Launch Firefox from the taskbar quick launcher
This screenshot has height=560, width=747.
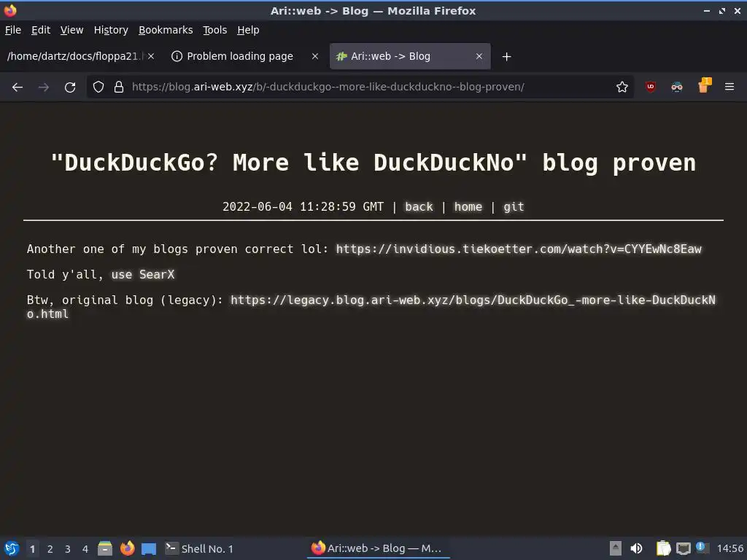tap(127, 548)
